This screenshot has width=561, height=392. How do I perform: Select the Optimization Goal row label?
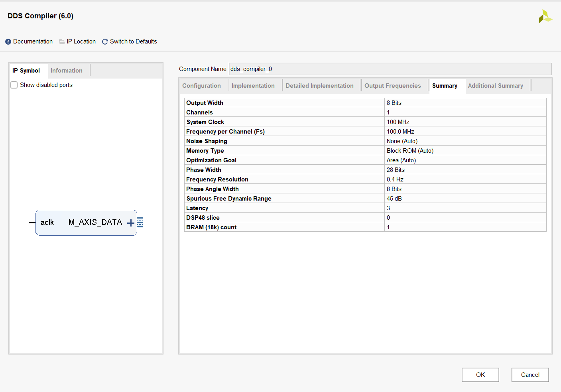click(x=211, y=160)
